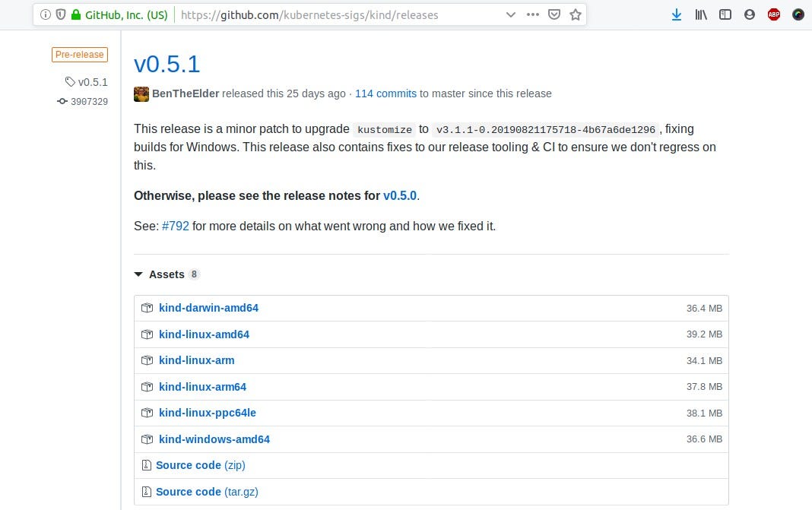Click the tag icon next to v0.5.1
The image size is (812, 510).
pos(70,82)
